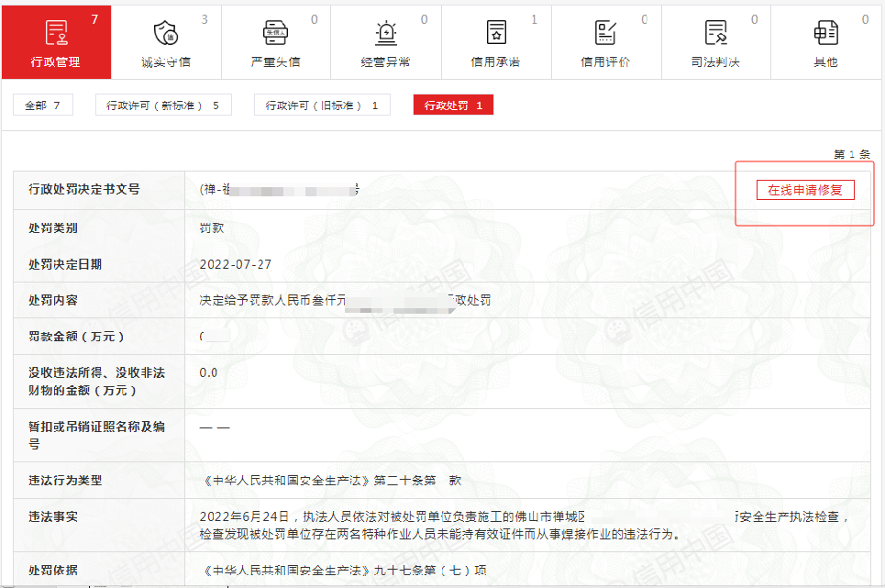This screenshot has width=885, height=588.
Task: Switch to 行政许可（新标准）5 tab
Action: 163,105
